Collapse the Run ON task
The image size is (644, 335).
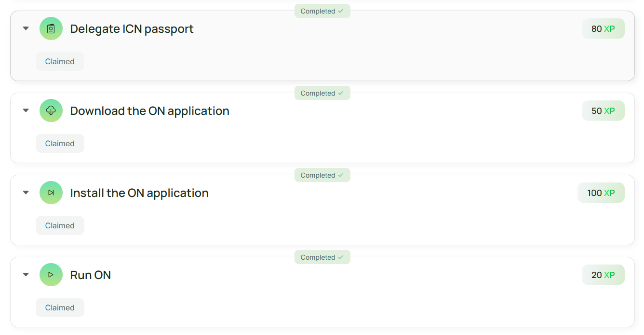coord(26,275)
